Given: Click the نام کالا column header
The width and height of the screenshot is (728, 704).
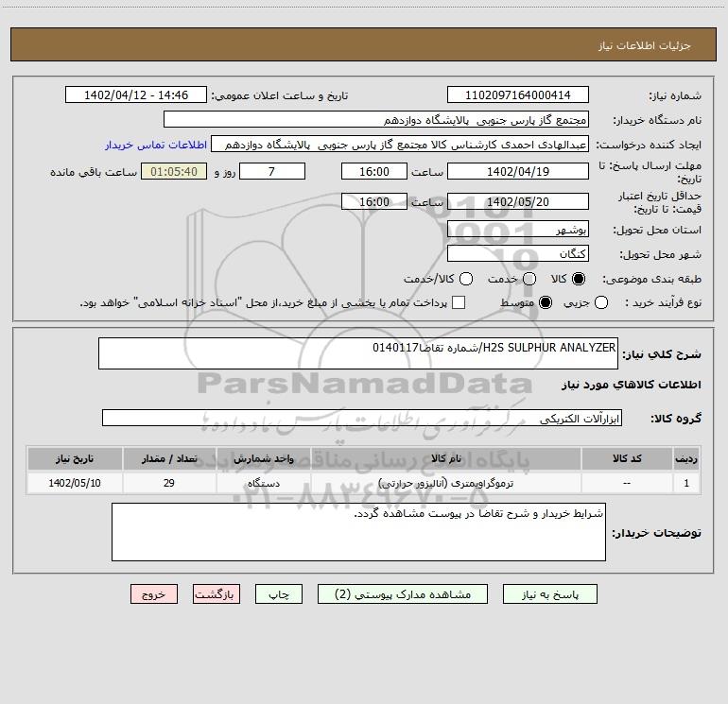Looking at the screenshot, I should [445, 458].
